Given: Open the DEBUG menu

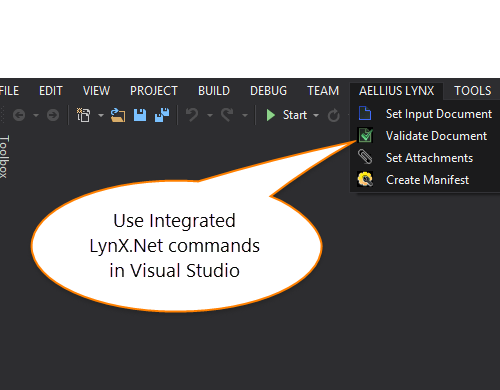Looking at the screenshot, I should point(268,91).
